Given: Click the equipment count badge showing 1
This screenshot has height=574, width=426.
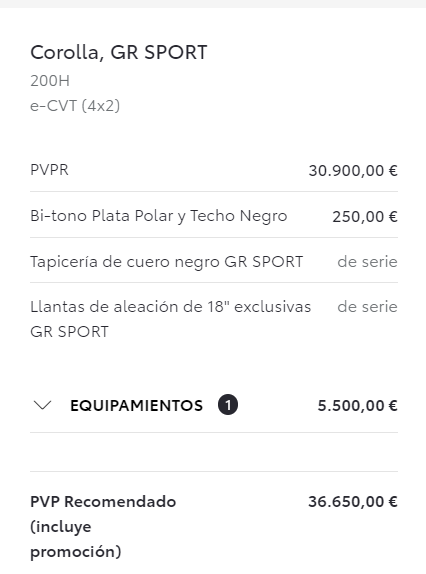Looking at the screenshot, I should [228, 405].
